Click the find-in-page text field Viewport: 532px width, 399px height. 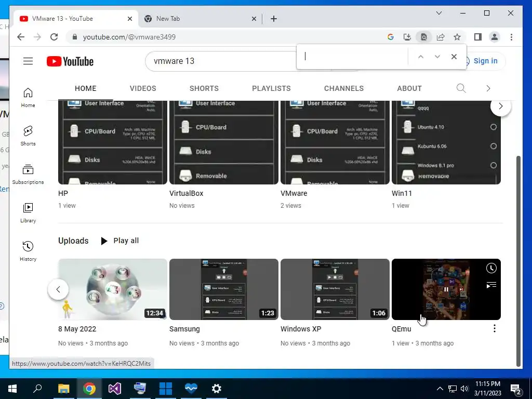[353, 57]
